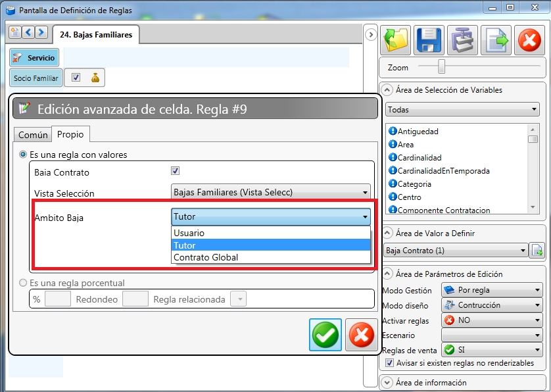Open the Vista Selección dropdown

[x=271, y=192]
